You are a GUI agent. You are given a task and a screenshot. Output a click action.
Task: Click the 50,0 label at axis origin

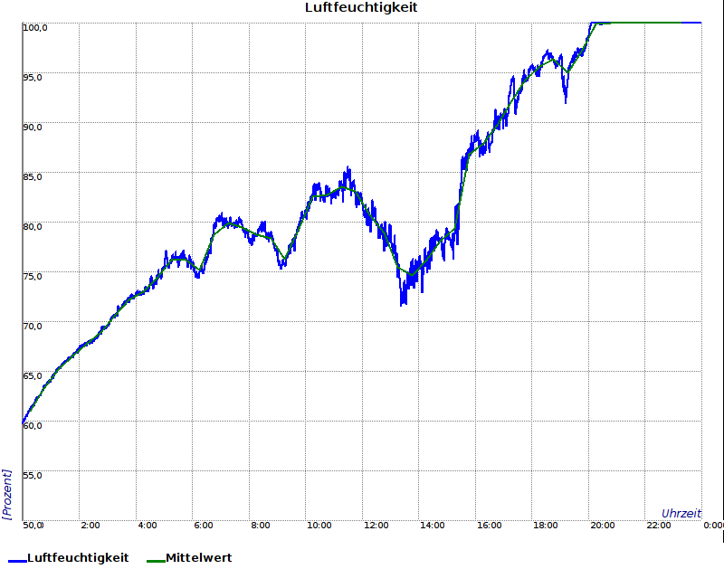[x=33, y=526]
